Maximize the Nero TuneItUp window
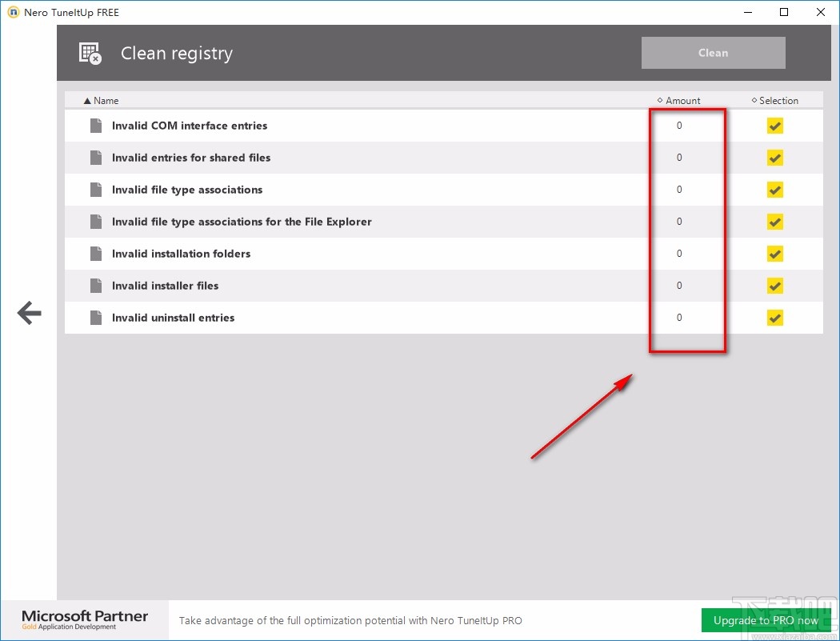840x641 pixels. 784,12
